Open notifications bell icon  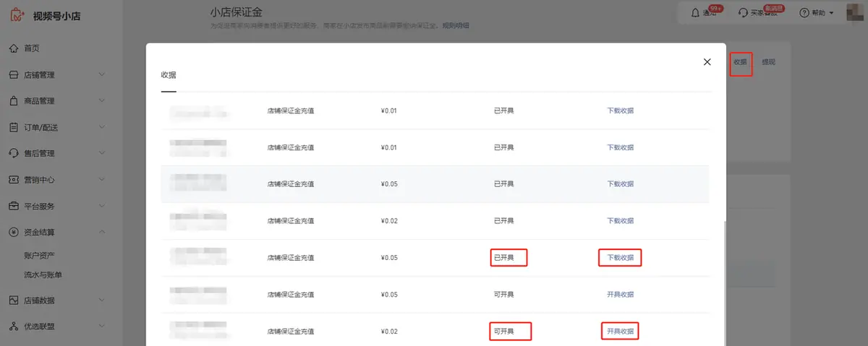[696, 14]
